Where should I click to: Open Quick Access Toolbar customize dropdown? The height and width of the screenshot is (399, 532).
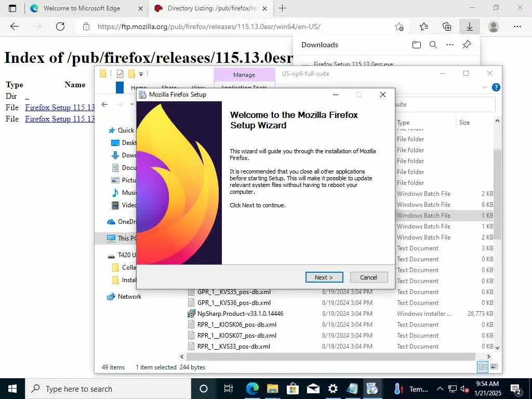[x=141, y=74]
